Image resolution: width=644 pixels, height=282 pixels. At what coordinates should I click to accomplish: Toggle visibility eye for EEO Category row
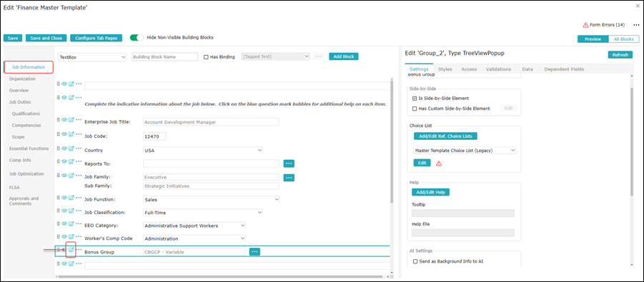coord(64,223)
